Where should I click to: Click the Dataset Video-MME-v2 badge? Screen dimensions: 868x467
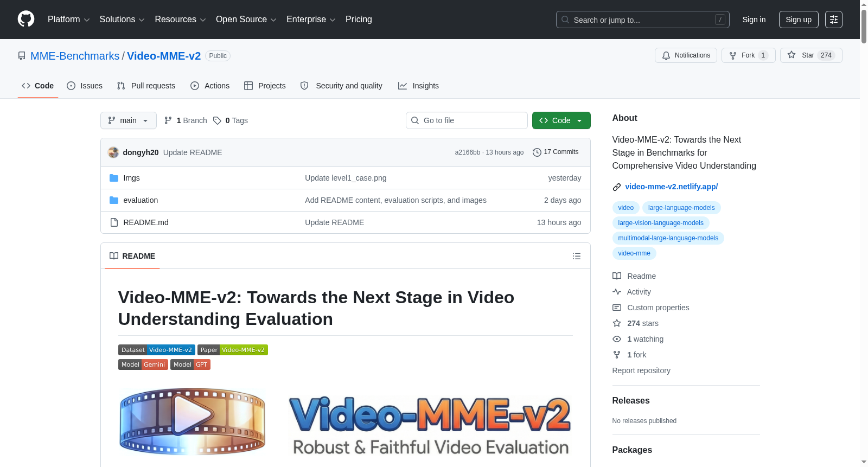(x=157, y=350)
